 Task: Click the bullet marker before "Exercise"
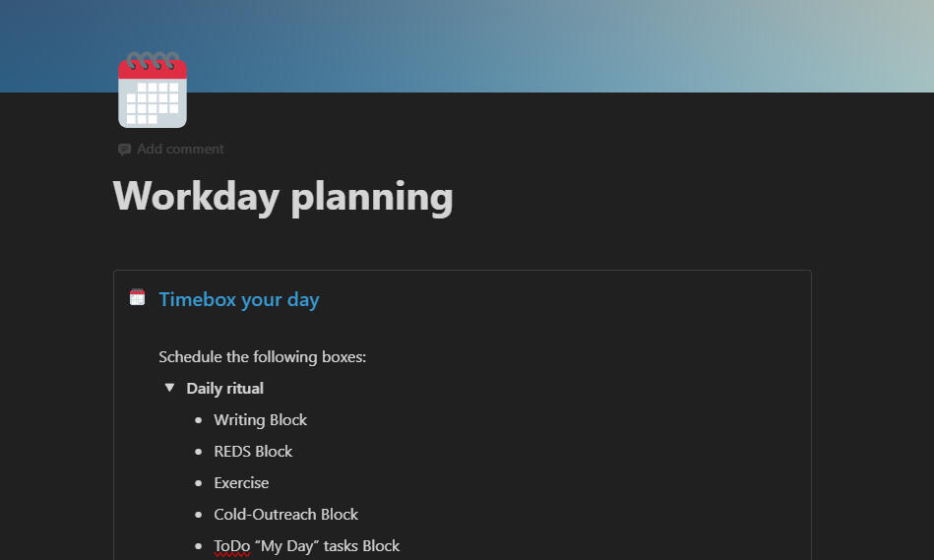coord(198,483)
